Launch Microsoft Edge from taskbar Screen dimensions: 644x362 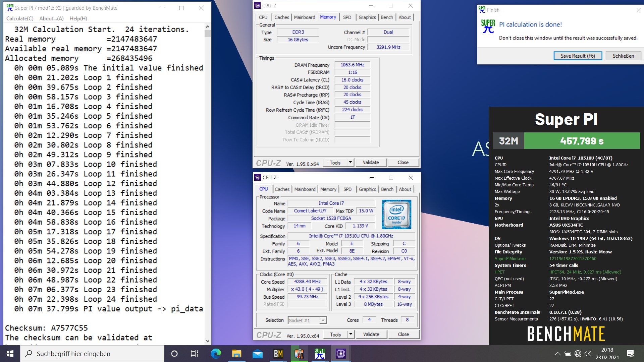pos(216,354)
